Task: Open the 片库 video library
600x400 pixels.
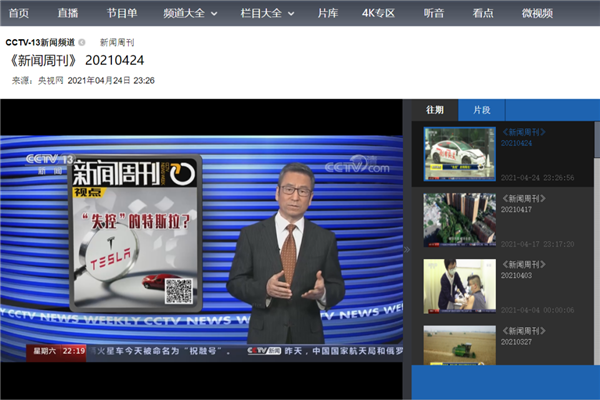Action: pyautogui.click(x=328, y=13)
